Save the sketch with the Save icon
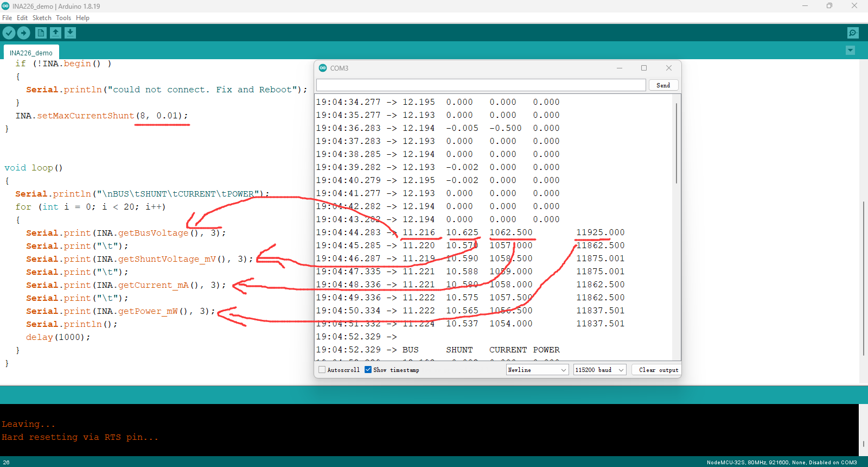The image size is (868, 467). click(70, 33)
